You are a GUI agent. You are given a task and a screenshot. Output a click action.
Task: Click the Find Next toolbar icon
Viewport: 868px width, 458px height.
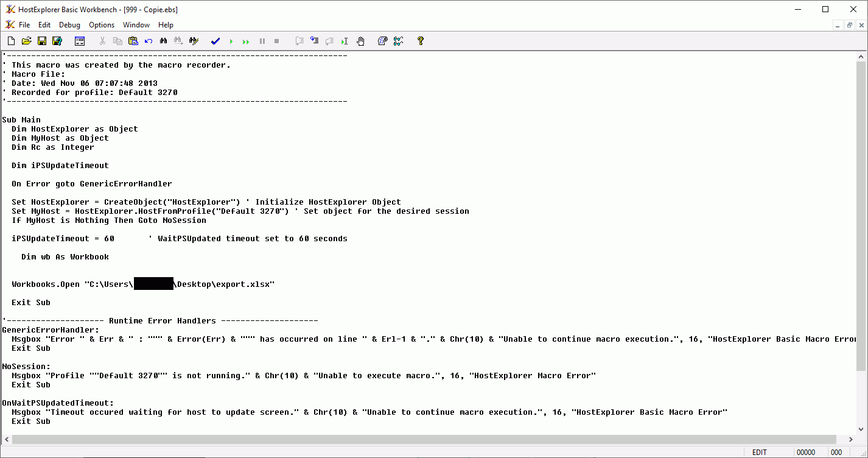point(179,41)
